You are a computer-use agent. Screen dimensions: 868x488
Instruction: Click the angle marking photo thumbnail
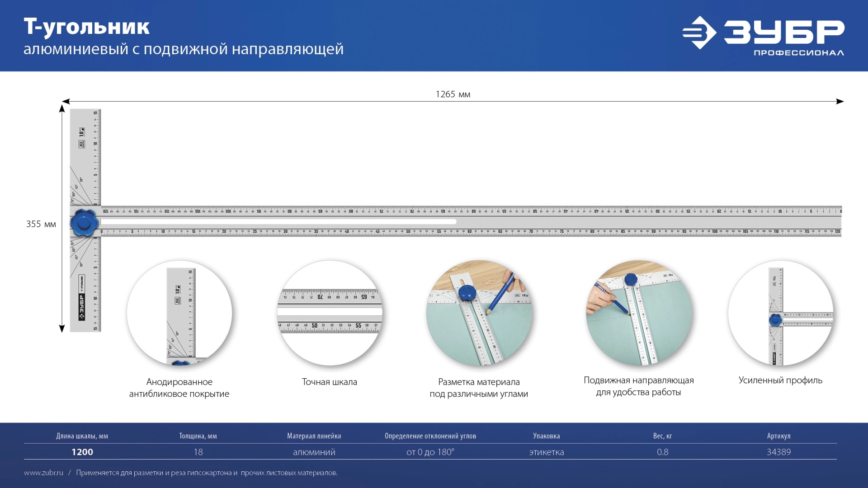coord(479,313)
